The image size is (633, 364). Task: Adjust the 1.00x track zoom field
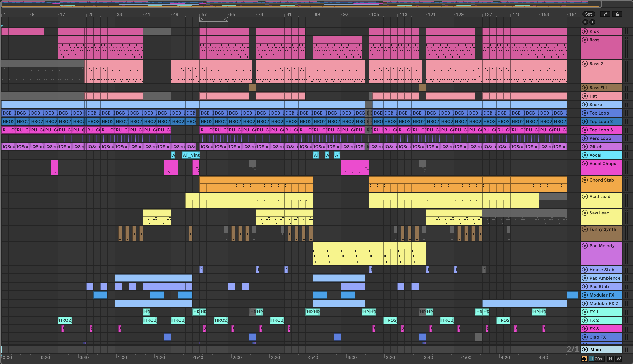[597, 359]
